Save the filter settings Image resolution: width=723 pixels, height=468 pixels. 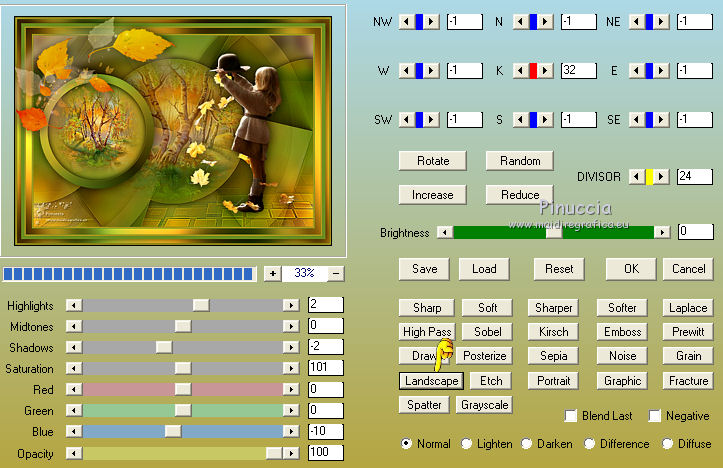(424, 269)
